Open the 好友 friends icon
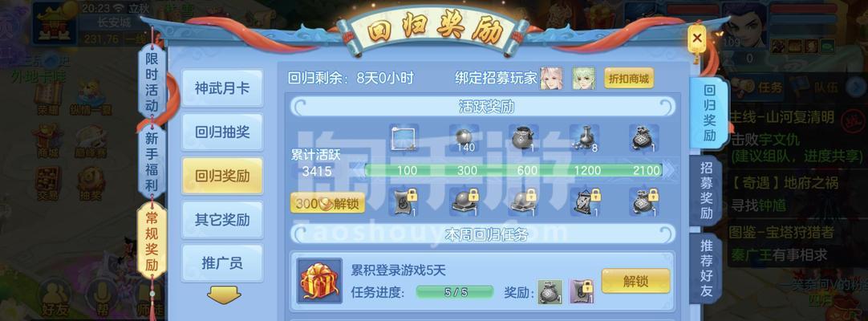Screen dimensions: 868x321 (x=55, y=299)
